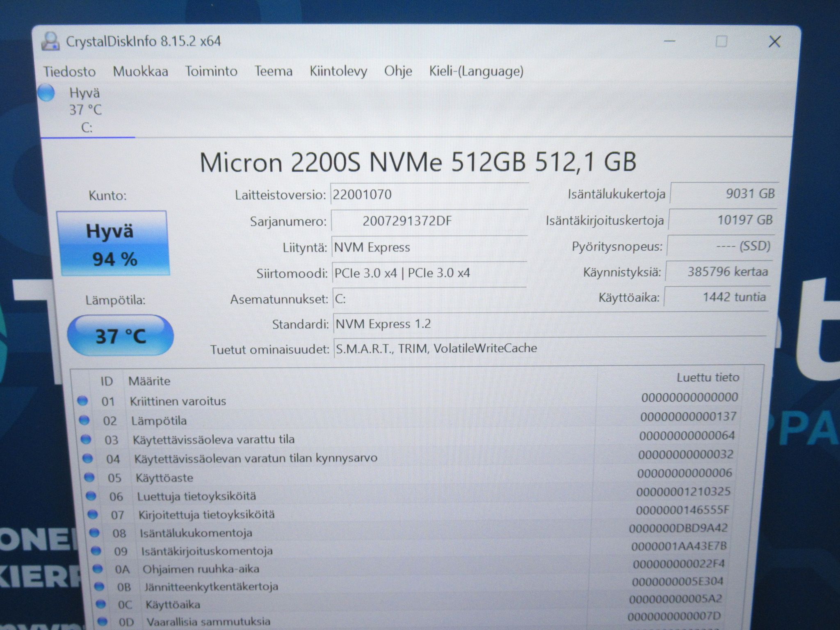Open the Teema menu
The width and height of the screenshot is (840, 630).
pos(274,71)
